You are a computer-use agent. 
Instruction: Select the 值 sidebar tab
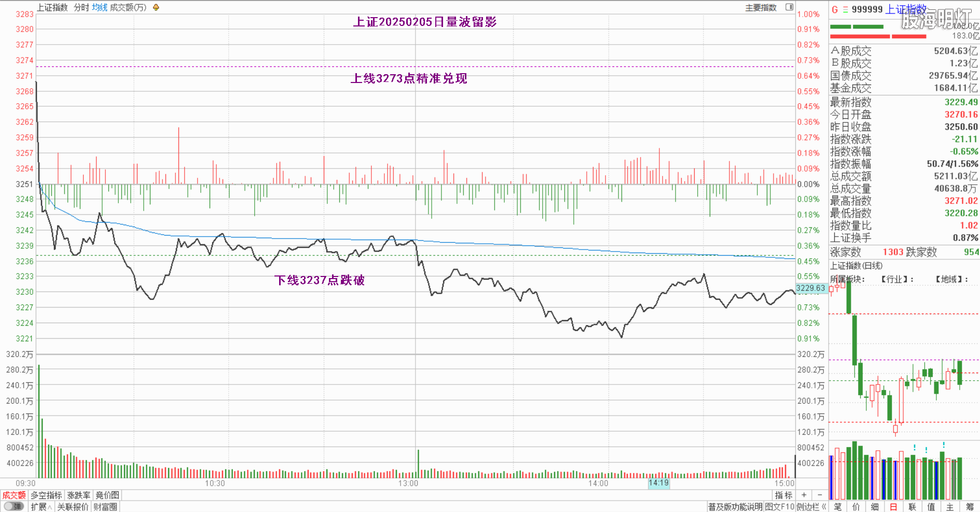click(x=931, y=507)
